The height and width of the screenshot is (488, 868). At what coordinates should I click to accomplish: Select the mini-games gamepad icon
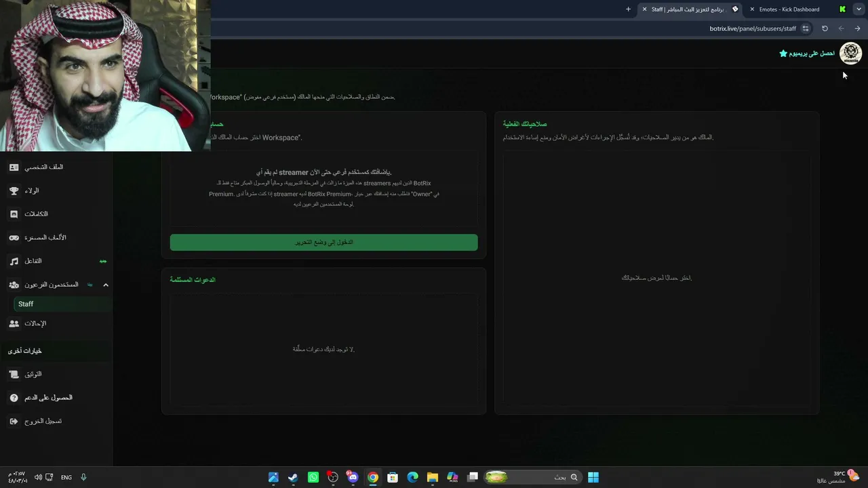[x=14, y=238]
